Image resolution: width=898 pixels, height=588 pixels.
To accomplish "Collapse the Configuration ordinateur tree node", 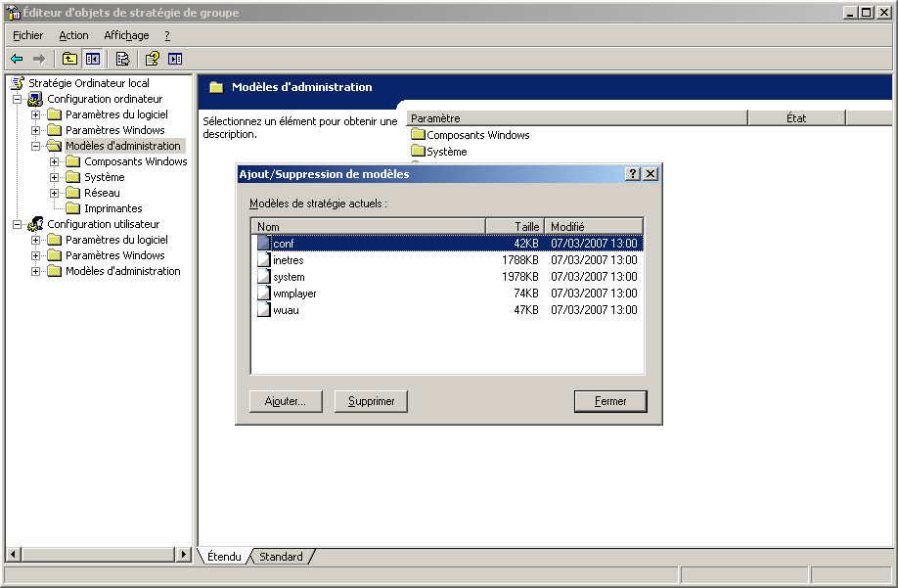I will click(x=18, y=99).
